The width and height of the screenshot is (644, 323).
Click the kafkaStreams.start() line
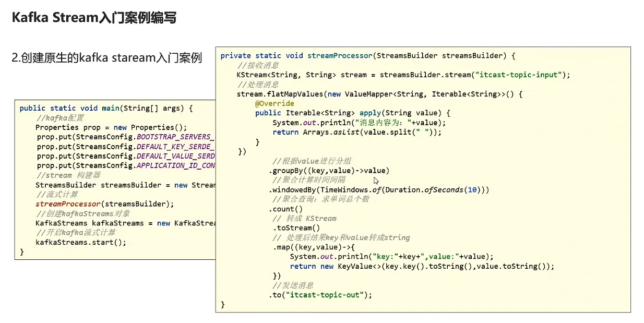pos(81,242)
